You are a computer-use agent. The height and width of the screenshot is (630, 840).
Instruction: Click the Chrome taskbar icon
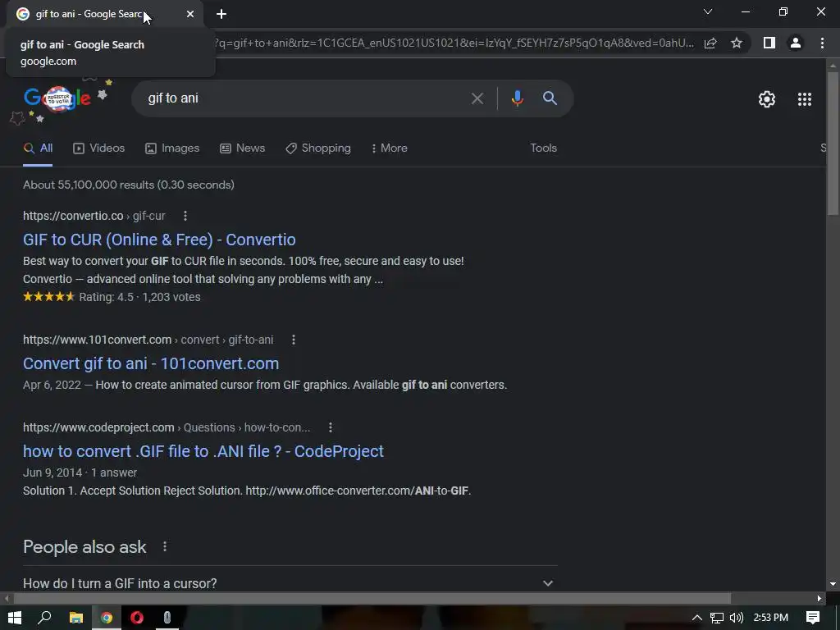107,618
